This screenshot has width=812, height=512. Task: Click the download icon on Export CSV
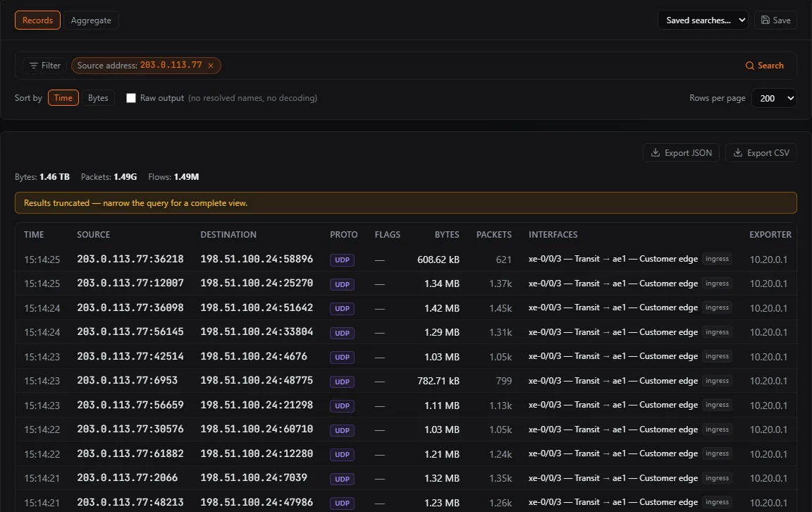(x=738, y=152)
